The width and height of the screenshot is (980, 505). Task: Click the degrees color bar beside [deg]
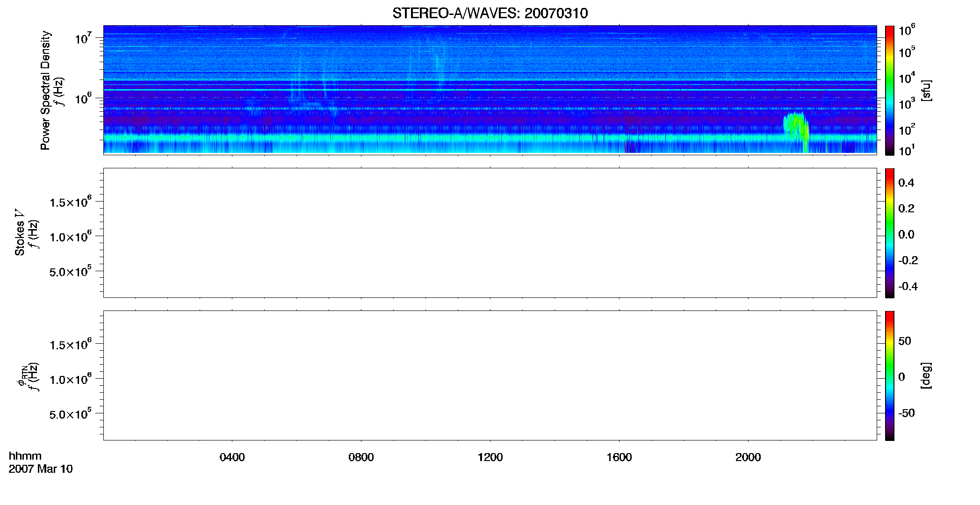click(890, 375)
